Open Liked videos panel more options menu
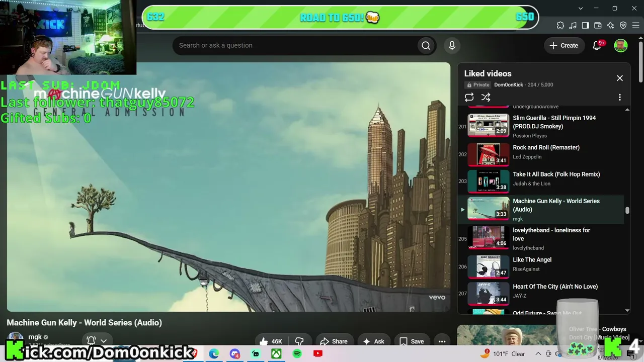This screenshot has height=362, width=644. [x=620, y=98]
